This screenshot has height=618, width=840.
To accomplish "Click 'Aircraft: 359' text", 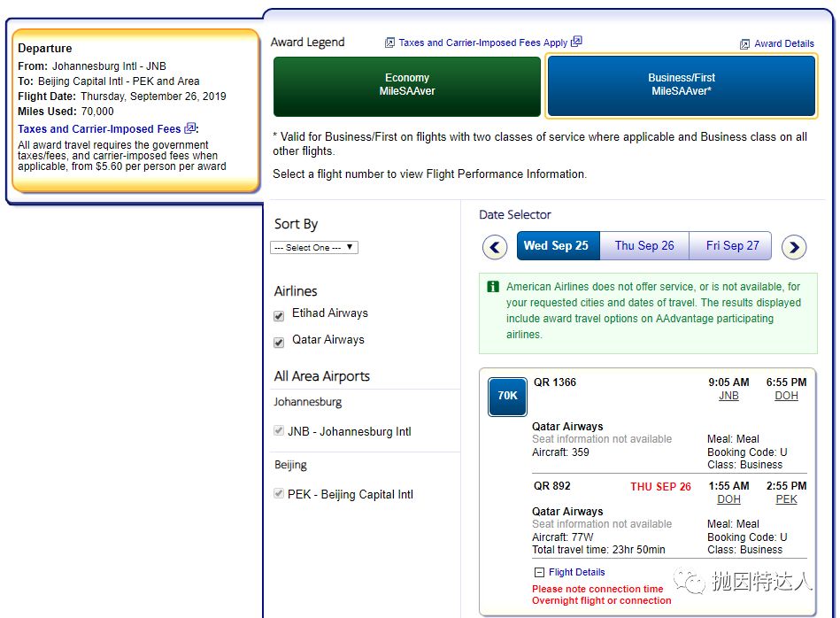I will (x=560, y=452).
